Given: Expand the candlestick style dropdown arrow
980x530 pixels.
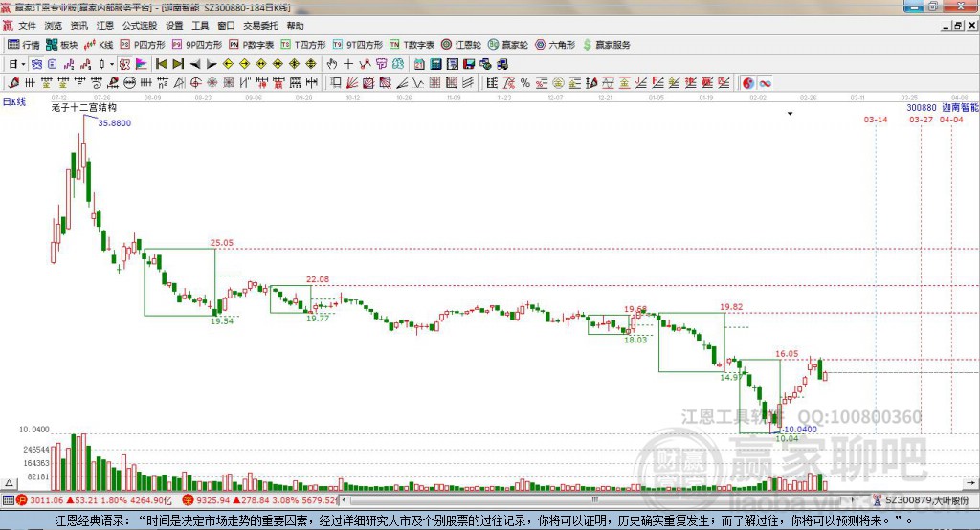Looking at the screenshot, I should [112, 64].
